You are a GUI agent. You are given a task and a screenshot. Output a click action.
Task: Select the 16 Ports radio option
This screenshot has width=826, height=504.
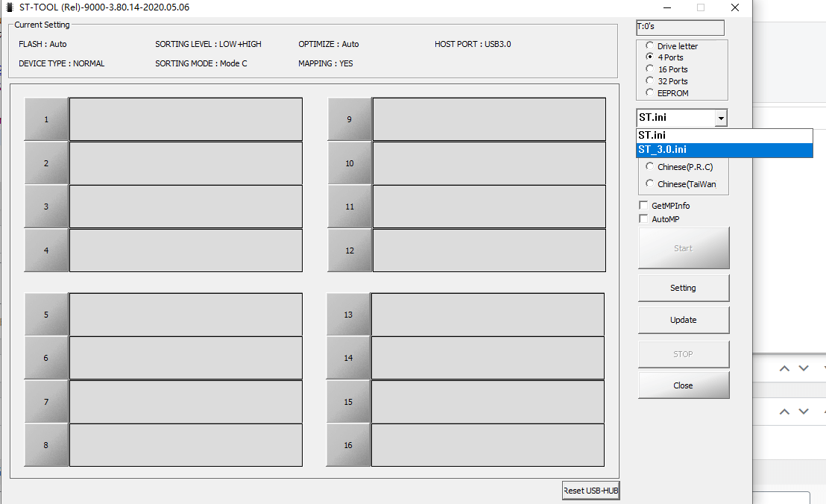650,69
